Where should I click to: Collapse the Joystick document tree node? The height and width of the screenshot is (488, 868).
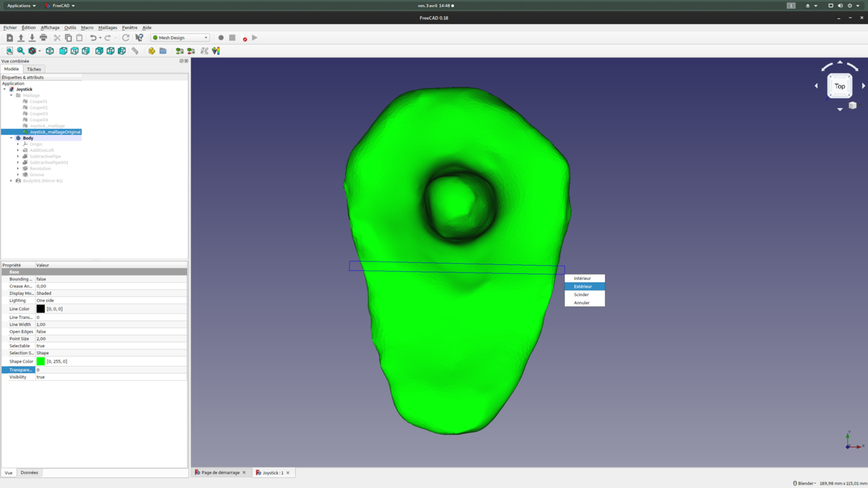(x=5, y=89)
